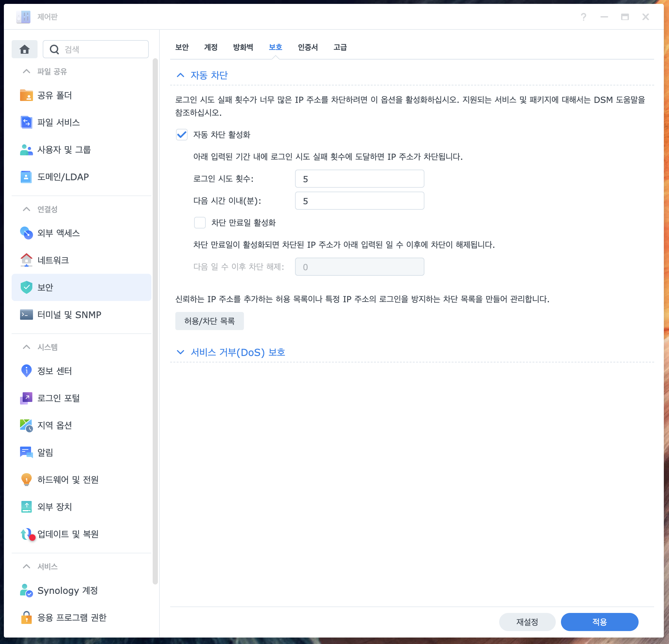
Task: Click the 로그인 시도 횟수 input field
Action: click(x=359, y=179)
